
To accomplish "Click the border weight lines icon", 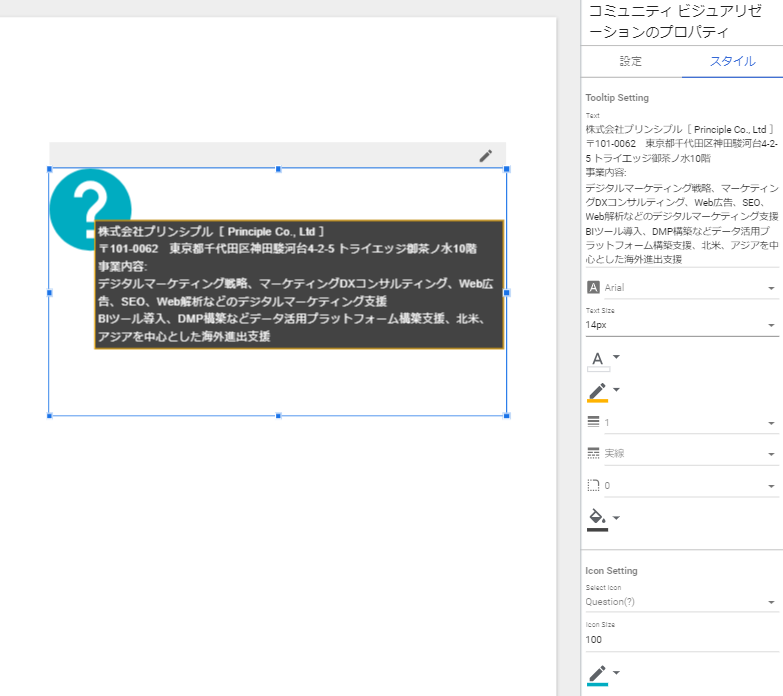I will [593, 423].
